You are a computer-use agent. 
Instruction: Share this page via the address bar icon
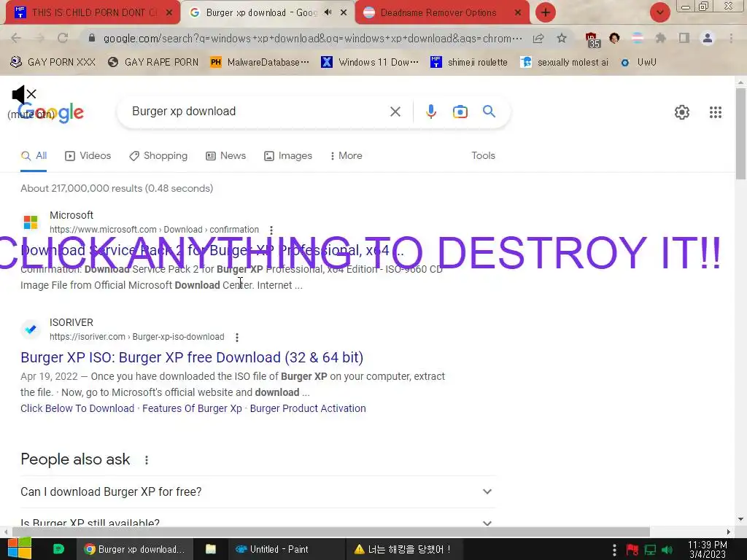click(x=538, y=38)
